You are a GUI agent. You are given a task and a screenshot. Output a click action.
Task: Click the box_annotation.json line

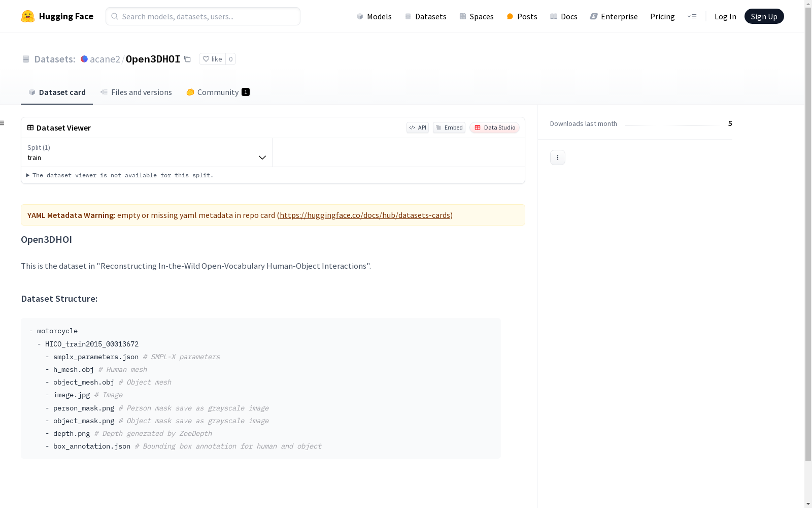[183, 446]
